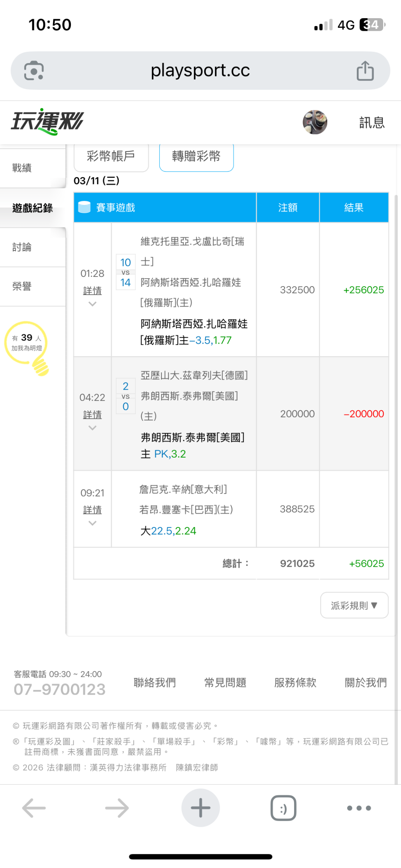The image size is (401, 868).
Task: Tap the browser camera scan icon
Action: pyautogui.click(x=34, y=71)
